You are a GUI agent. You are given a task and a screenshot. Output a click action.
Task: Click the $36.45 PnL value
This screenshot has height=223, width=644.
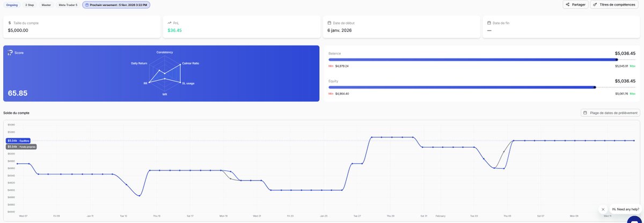point(174,31)
